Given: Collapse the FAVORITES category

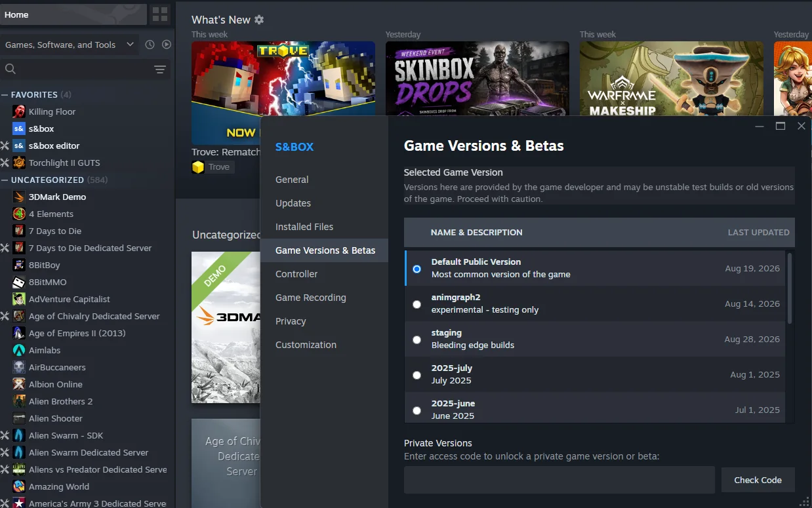Looking at the screenshot, I should pyautogui.click(x=5, y=94).
